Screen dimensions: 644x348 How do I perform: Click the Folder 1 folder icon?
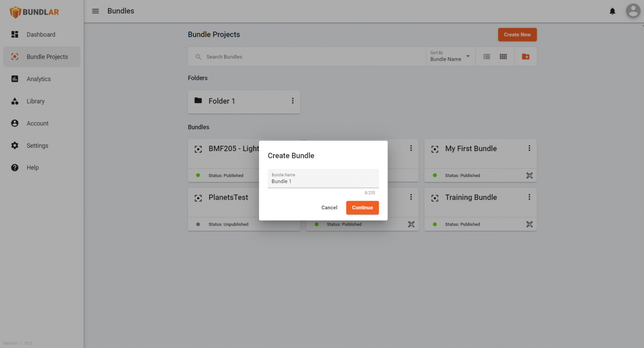(x=198, y=101)
